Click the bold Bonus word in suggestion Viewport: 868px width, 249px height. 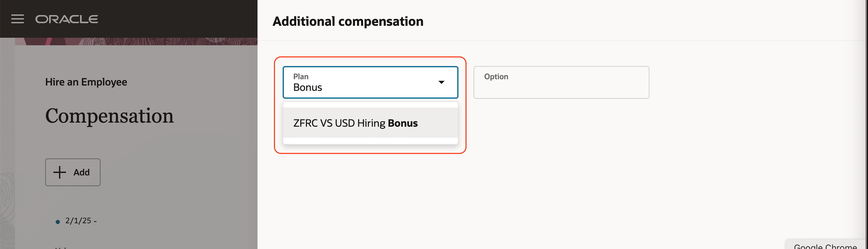(x=403, y=123)
